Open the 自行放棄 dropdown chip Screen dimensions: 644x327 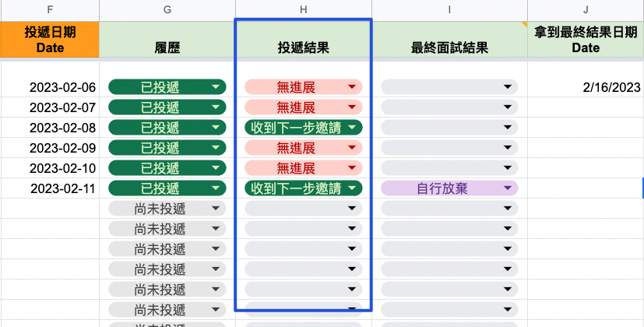click(449, 188)
